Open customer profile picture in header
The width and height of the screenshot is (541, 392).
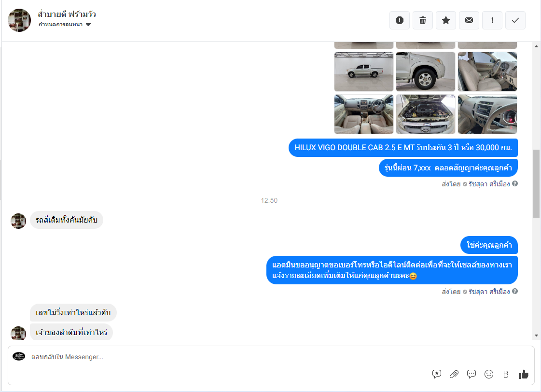[19, 20]
